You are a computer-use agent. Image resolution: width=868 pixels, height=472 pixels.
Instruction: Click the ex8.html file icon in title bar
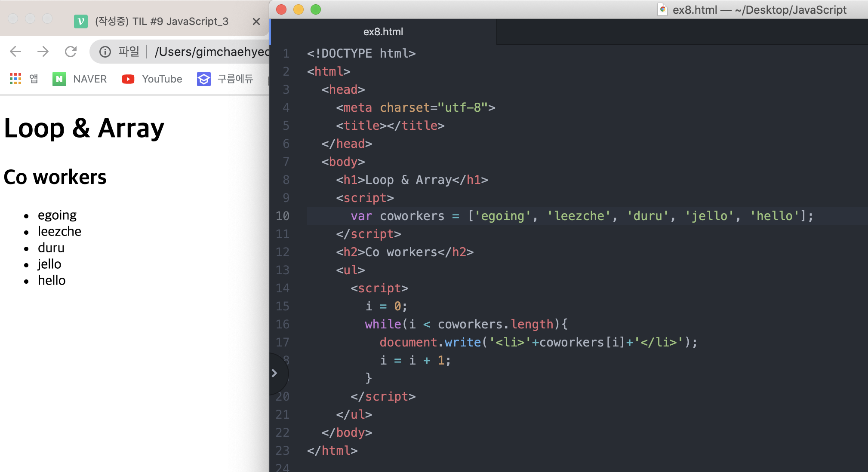[x=662, y=9]
